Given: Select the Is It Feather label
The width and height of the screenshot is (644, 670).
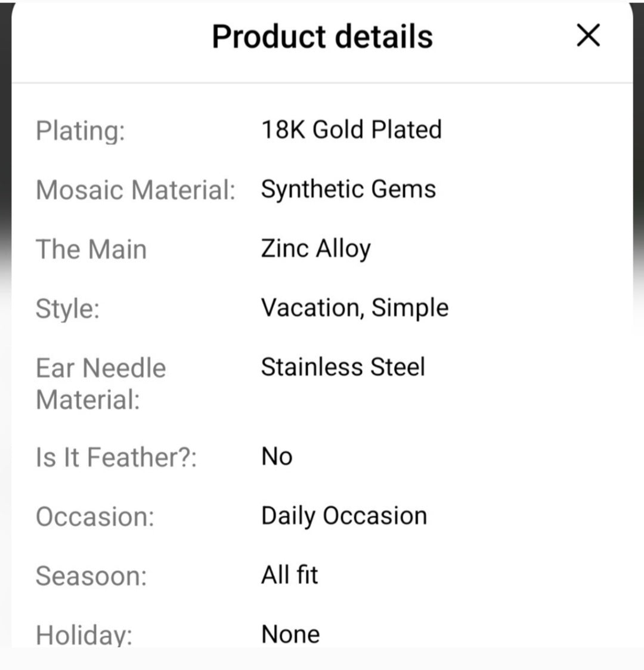Looking at the screenshot, I should (x=116, y=458).
